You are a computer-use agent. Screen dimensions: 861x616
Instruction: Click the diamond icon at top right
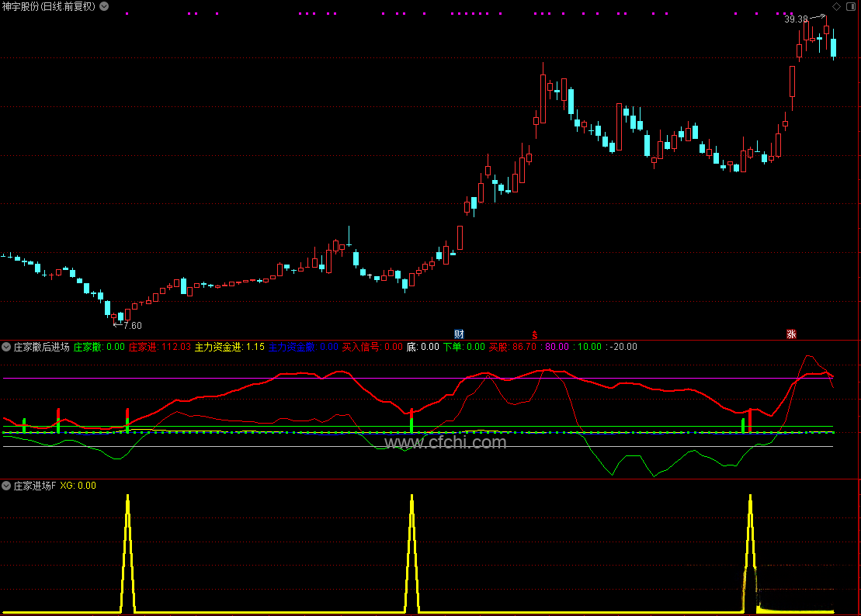tap(837, 6)
